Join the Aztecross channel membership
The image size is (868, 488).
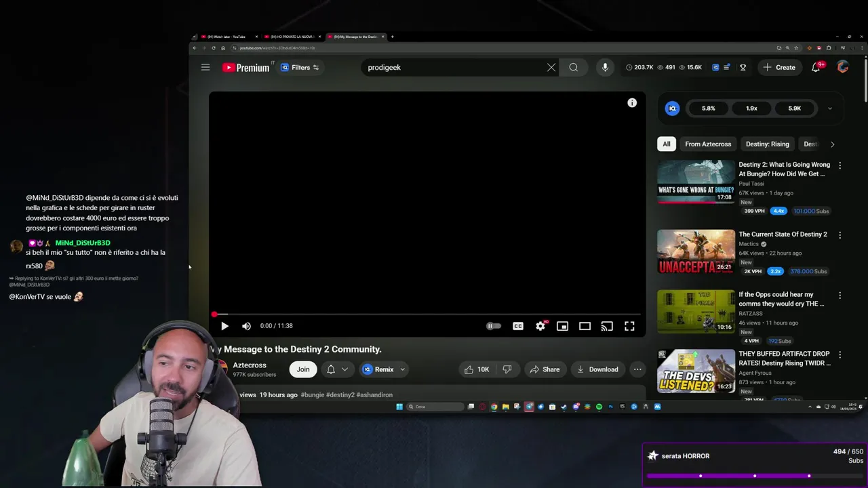(303, 369)
